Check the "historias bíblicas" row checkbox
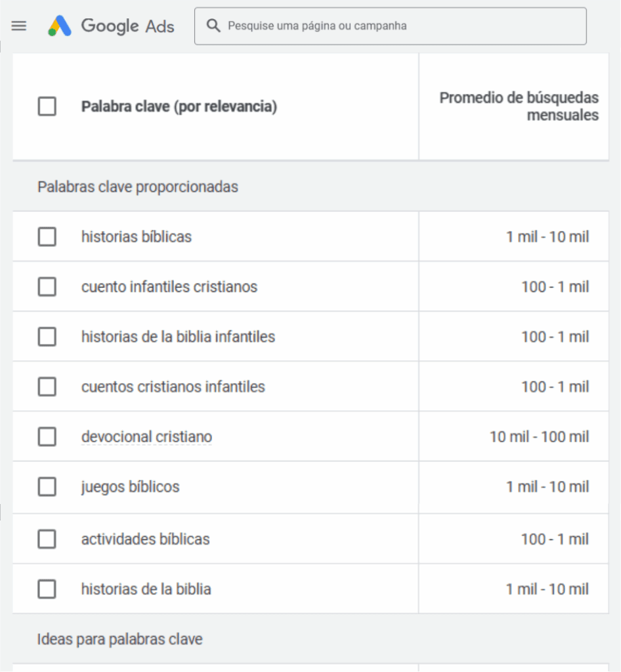Viewport: 621px width, 672px height. (47, 236)
